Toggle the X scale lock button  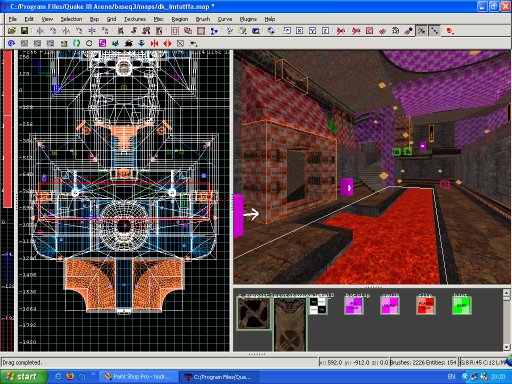point(300,31)
